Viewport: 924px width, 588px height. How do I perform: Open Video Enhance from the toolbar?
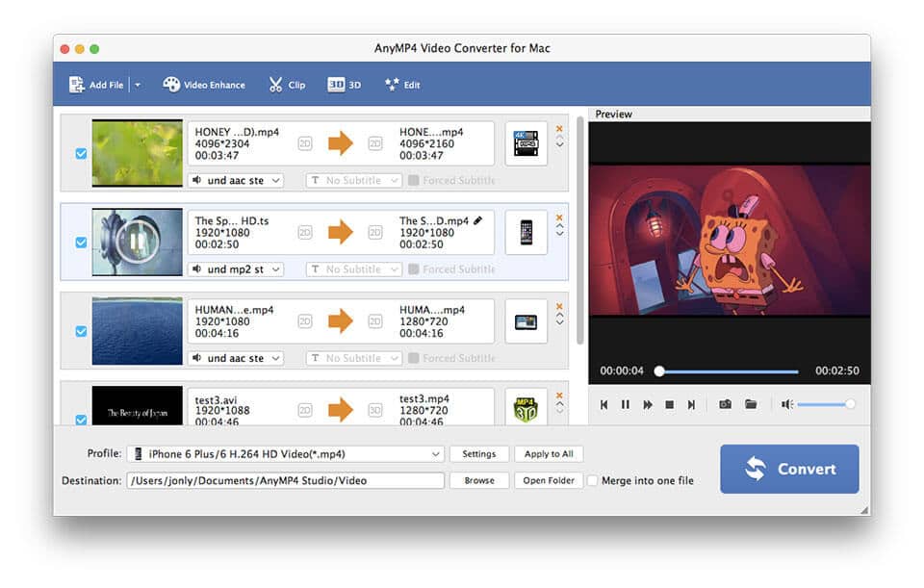pos(204,85)
